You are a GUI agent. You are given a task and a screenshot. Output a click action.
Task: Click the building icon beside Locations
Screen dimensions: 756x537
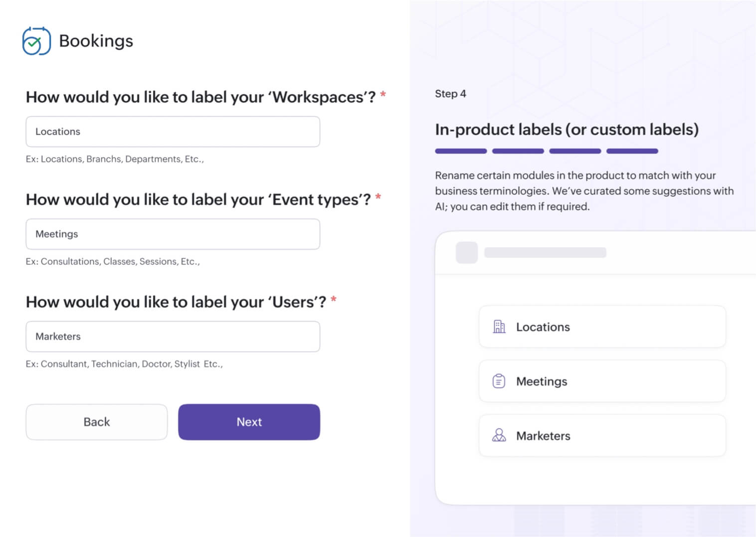(499, 327)
